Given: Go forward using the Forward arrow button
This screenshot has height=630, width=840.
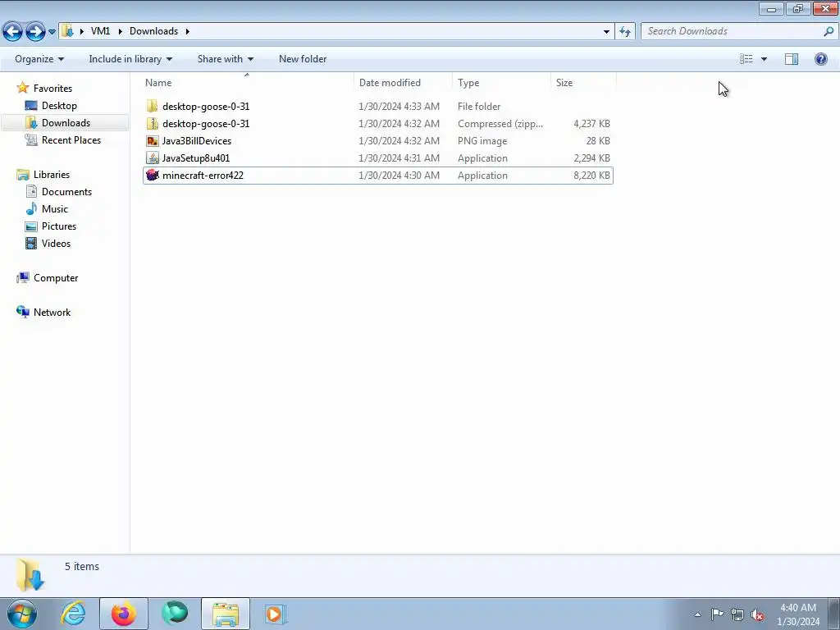Looking at the screenshot, I should click(36, 32).
